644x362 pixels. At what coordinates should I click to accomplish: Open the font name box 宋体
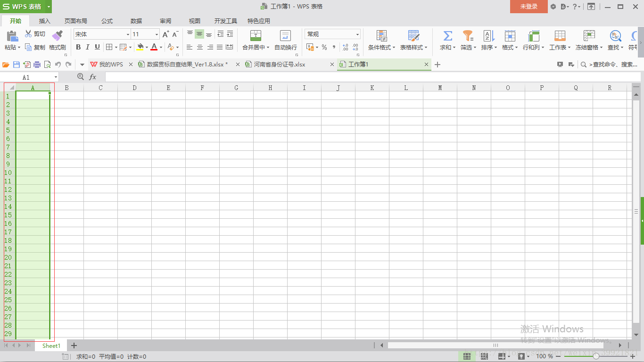click(102, 34)
